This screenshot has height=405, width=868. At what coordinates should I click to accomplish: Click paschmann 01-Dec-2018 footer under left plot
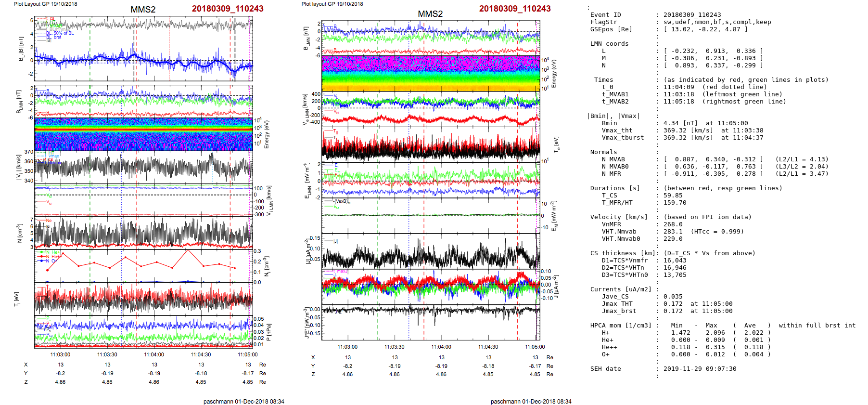click(x=243, y=401)
